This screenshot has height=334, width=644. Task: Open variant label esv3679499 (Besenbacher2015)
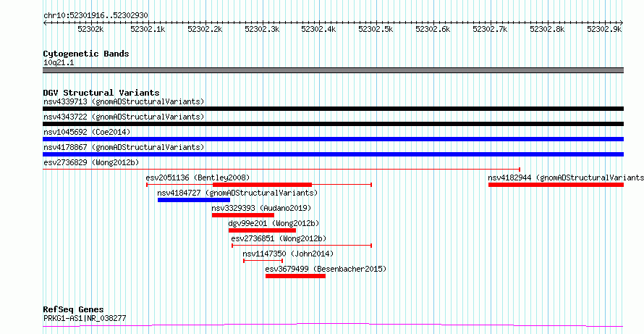(326, 269)
